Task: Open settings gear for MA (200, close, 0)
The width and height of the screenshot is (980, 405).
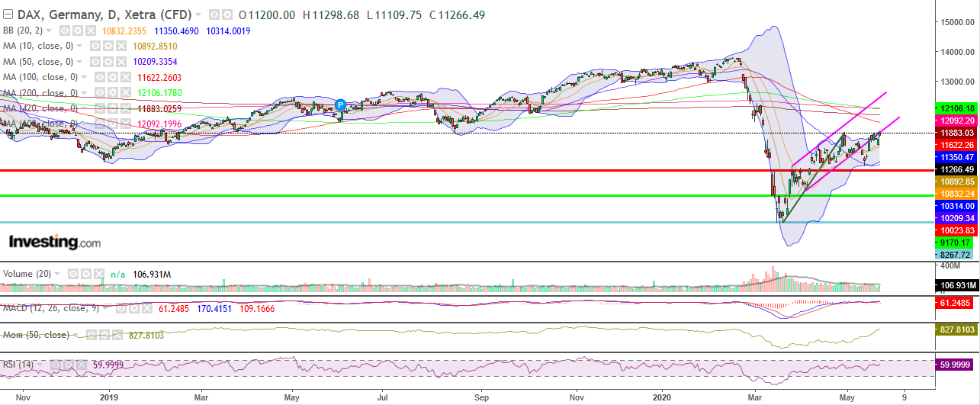Action: (x=112, y=92)
